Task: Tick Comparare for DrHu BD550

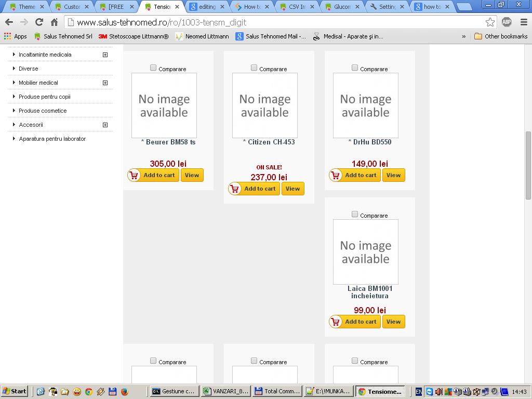Action: [x=355, y=68]
